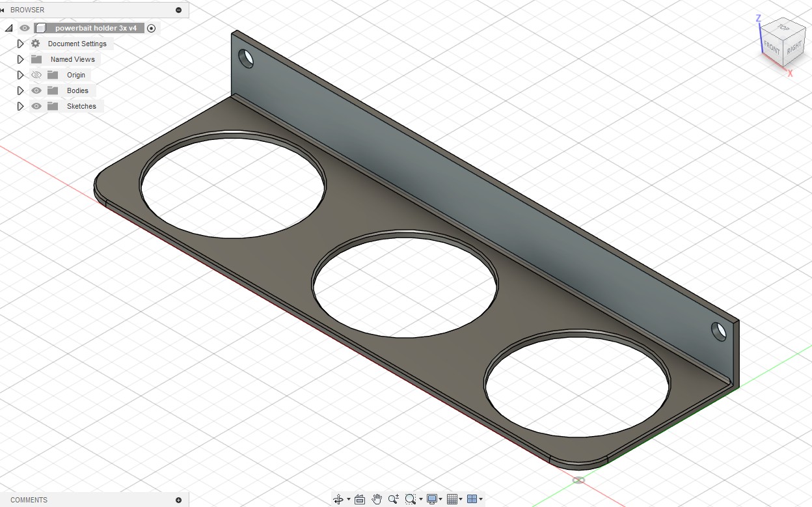This screenshot has height=507, width=812.
Task: Click the Origin folder icon
Action: 53,75
